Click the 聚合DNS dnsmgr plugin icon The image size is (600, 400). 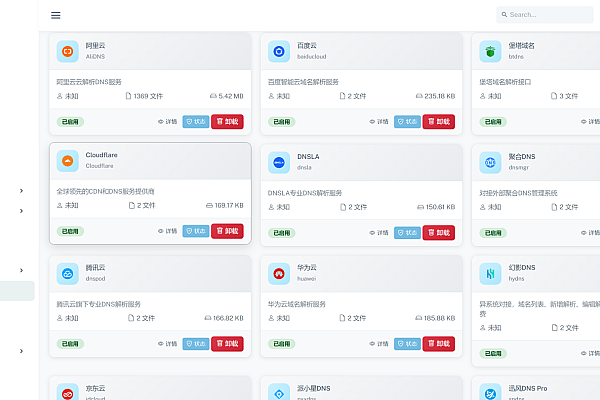click(x=490, y=162)
